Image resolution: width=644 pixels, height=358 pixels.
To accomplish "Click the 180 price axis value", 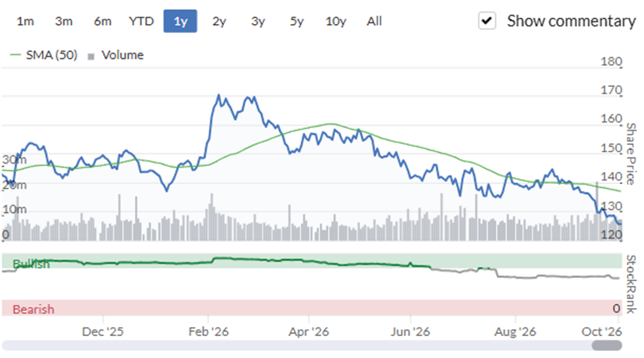I will click(x=611, y=61).
